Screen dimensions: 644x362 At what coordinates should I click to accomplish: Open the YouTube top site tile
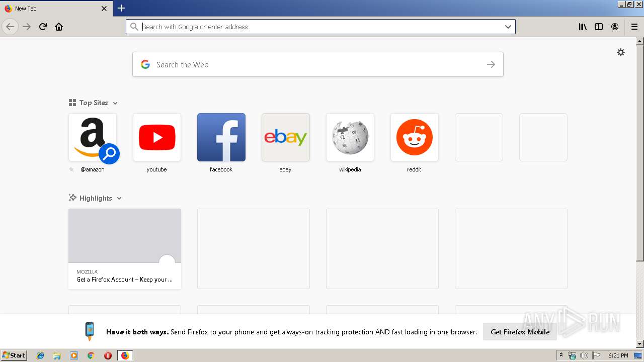tap(157, 137)
